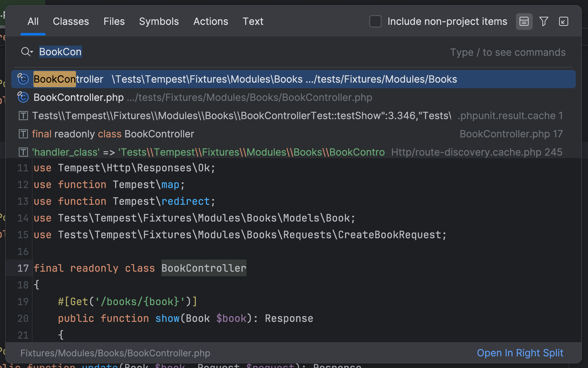Click text icon beside 'final readonly class' result
588x368 pixels.
point(23,134)
